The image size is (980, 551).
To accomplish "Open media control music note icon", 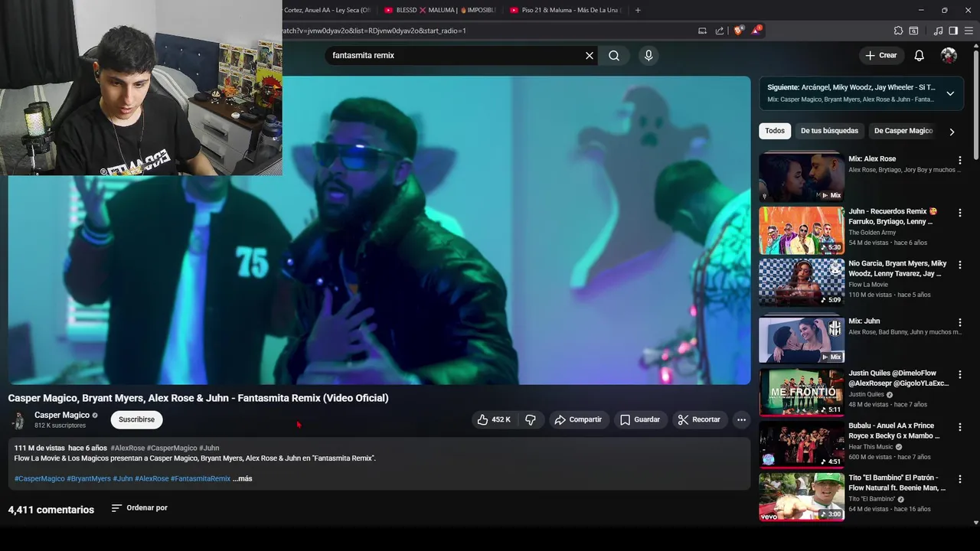I will click(x=939, y=31).
